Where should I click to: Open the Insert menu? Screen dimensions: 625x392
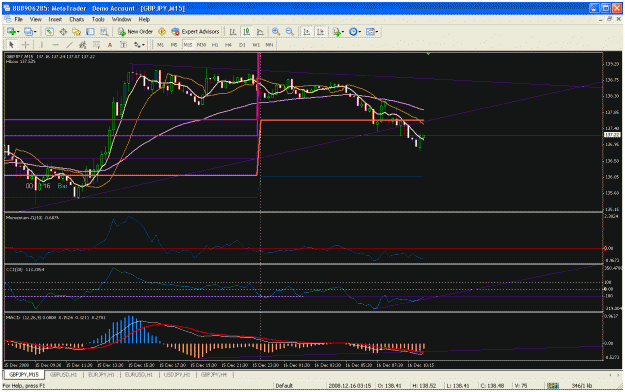coord(55,19)
